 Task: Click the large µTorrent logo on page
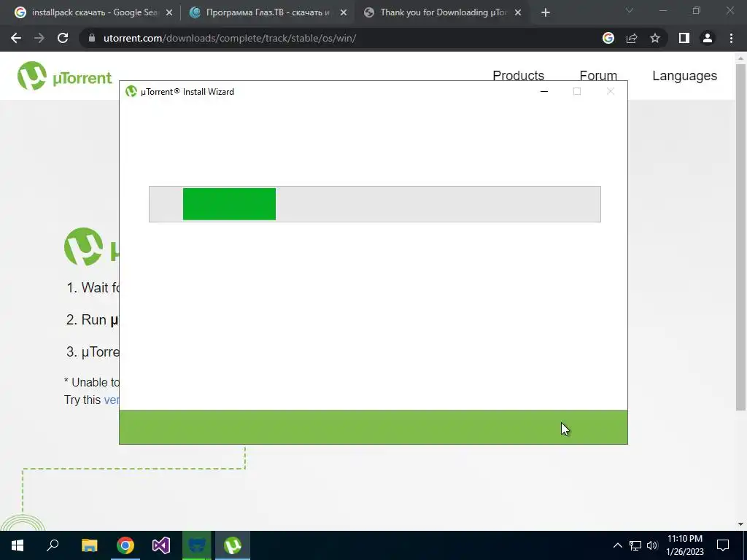(91, 246)
